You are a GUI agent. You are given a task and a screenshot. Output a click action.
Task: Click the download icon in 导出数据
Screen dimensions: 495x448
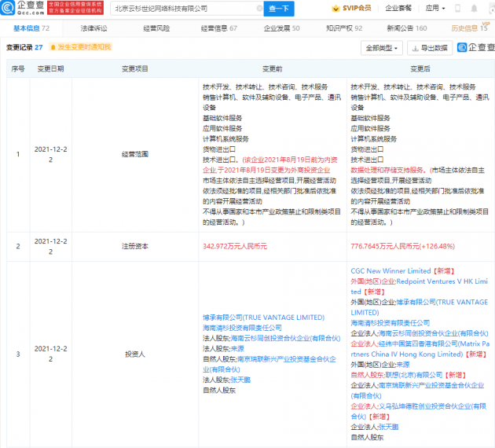pos(416,48)
